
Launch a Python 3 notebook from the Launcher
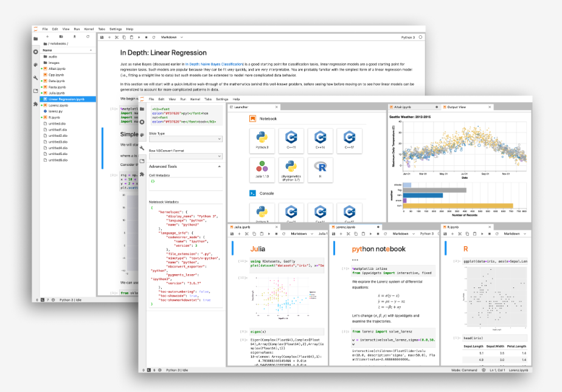point(262,140)
